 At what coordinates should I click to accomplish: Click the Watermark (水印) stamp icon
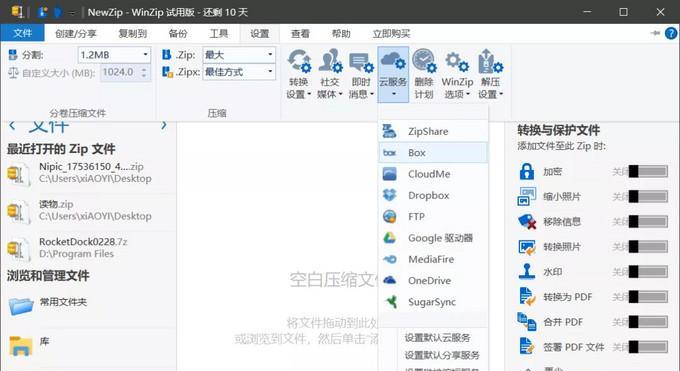(527, 272)
